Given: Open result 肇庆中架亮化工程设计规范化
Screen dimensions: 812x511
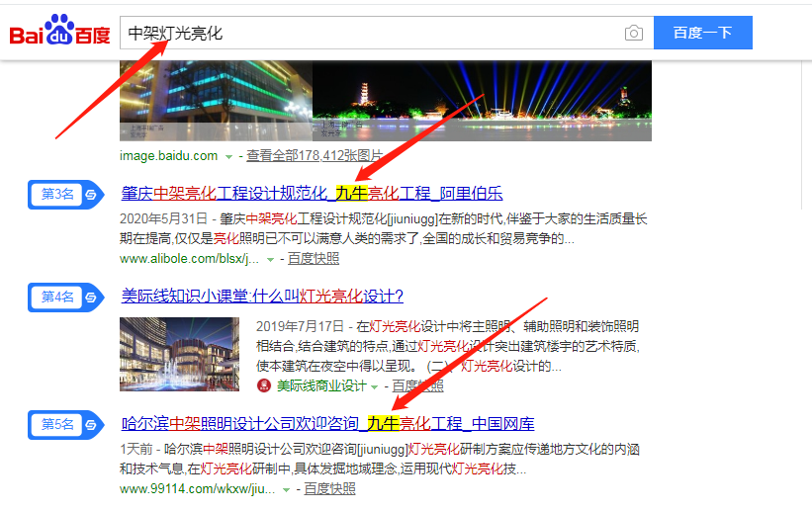Looking at the screenshot, I should point(312,193).
